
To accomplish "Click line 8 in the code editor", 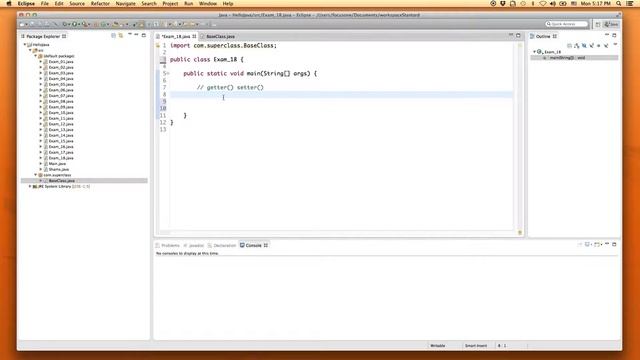I will (x=341, y=94).
